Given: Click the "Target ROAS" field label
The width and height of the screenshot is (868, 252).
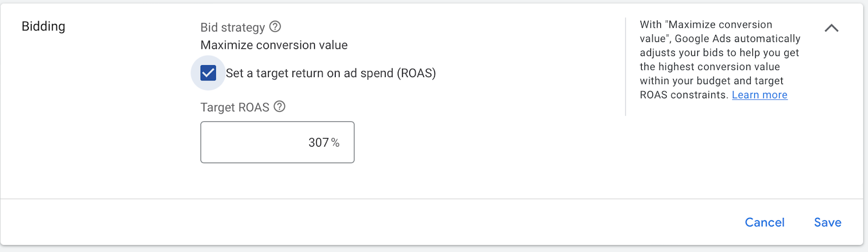Looking at the screenshot, I should coord(235,108).
